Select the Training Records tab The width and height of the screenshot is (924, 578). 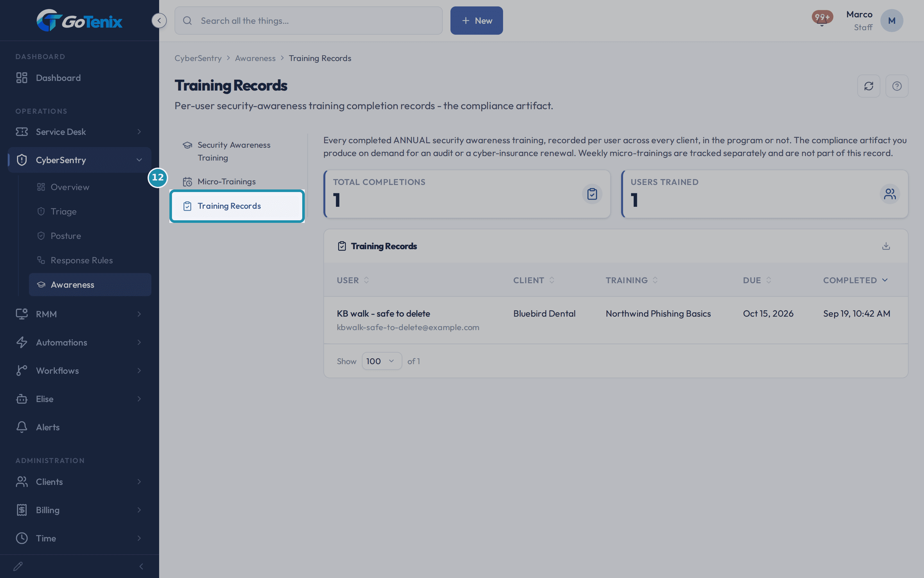point(237,206)
